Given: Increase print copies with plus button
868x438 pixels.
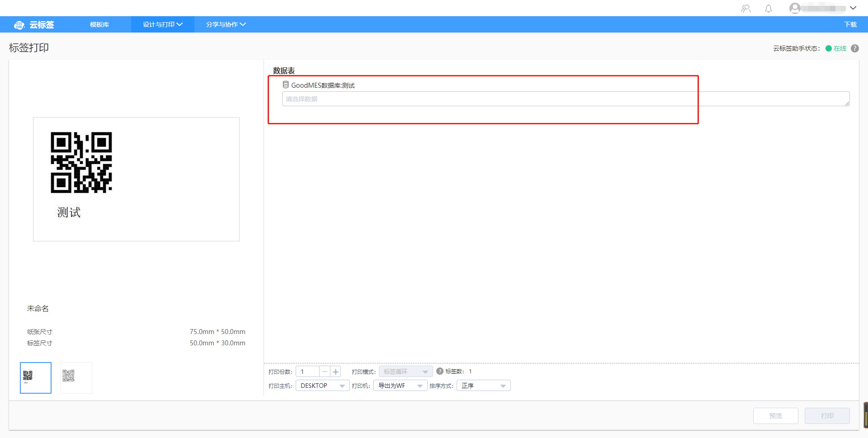Looking at the screenshot, I should (x=335, y=372).
